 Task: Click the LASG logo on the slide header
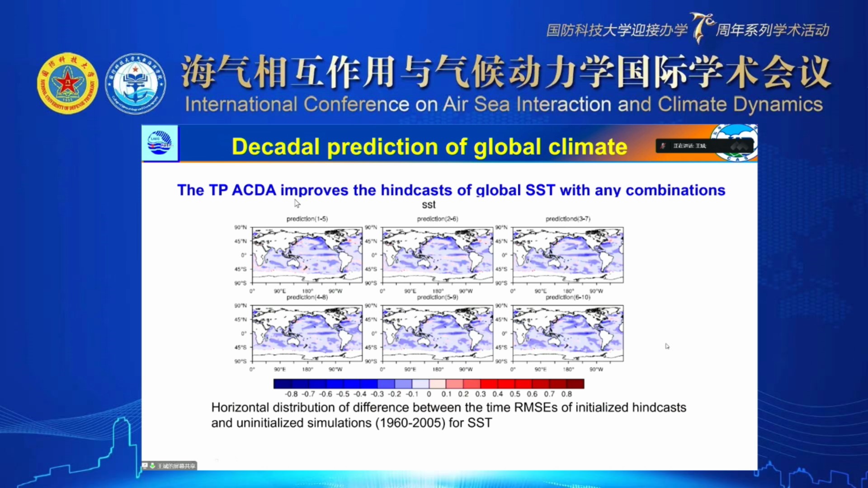click(160, 143)
